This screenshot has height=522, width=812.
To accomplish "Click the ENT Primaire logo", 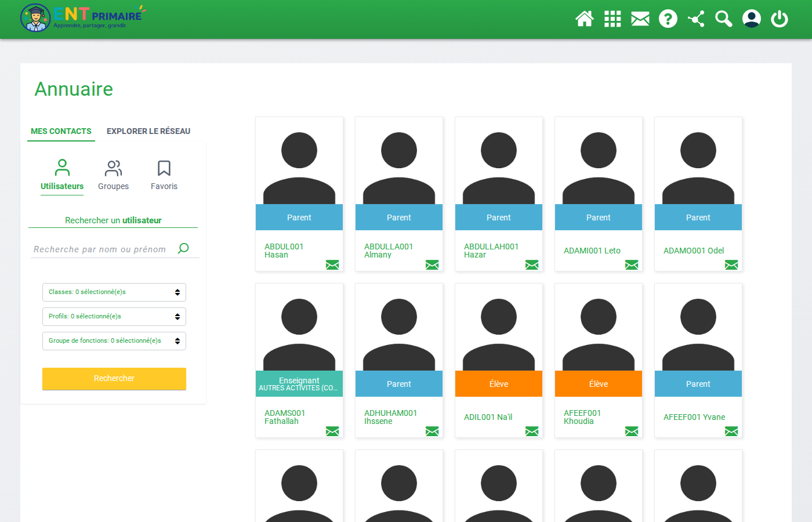I will coord(82,18).
